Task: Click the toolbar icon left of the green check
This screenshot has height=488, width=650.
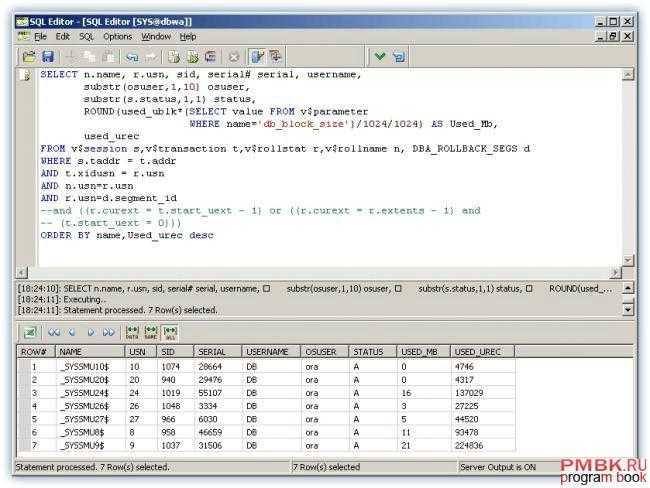Action: tap(275, 57)
